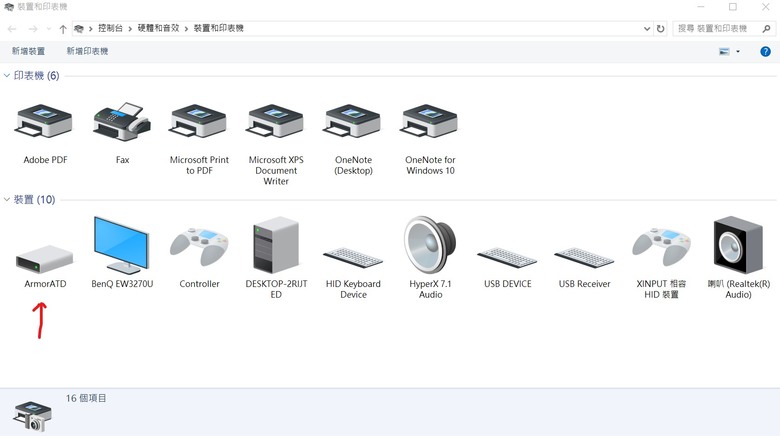This screenshot has width=780, height=436.
Task: Select the HID Keyboard Device icon
Action: [x=353, y=257]
